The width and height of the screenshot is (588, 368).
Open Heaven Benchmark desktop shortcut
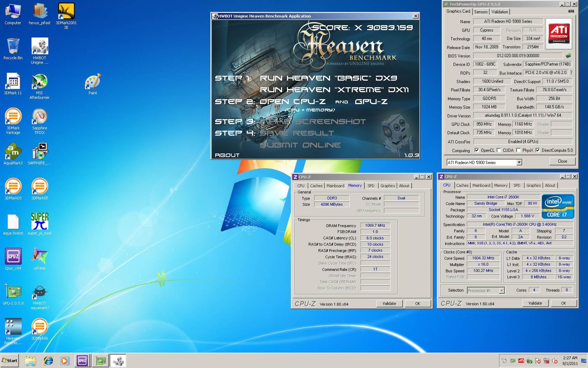pos(13,332)
